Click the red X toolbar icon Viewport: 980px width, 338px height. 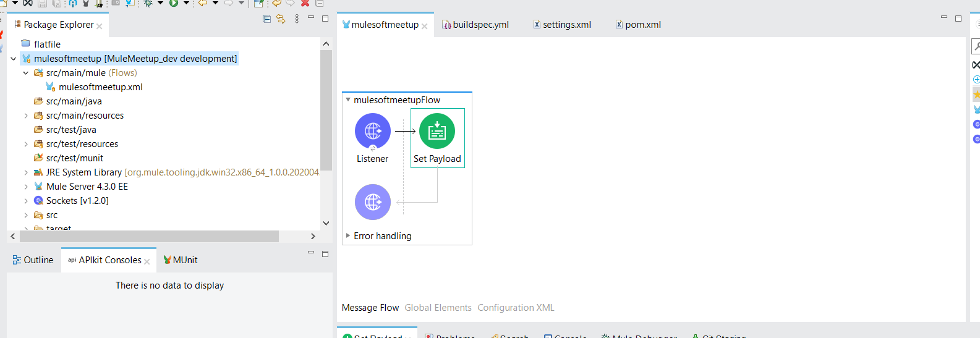click(305, 3)
